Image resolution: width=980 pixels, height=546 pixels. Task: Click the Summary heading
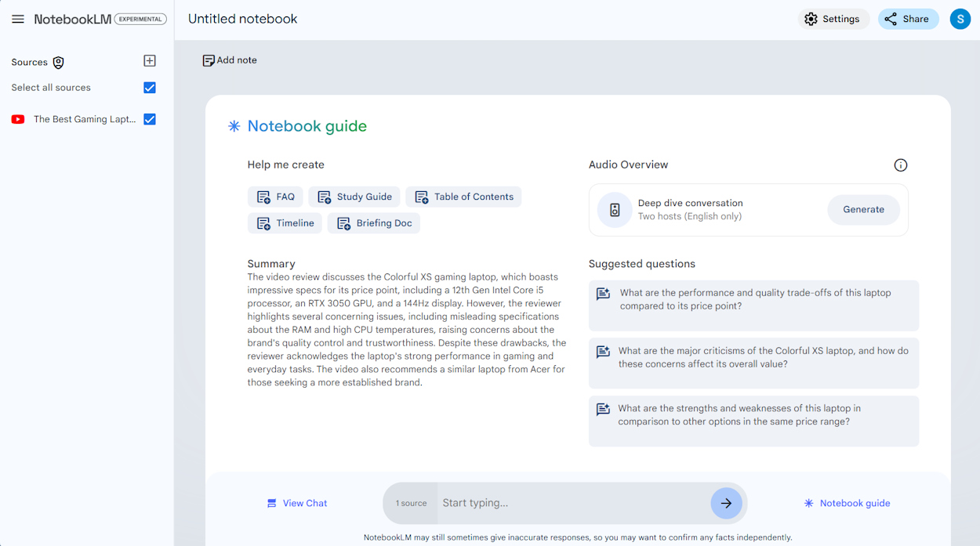[x=271, y=264]
